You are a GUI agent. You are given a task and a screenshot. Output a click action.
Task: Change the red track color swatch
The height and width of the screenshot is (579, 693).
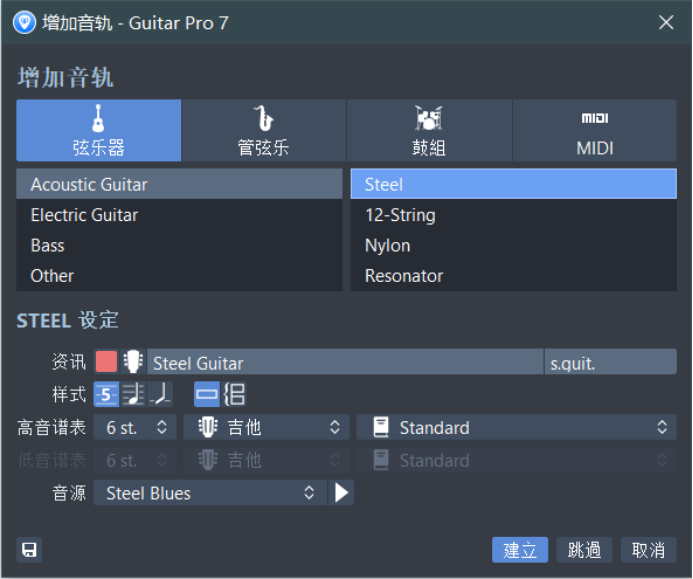pos(106,362)
